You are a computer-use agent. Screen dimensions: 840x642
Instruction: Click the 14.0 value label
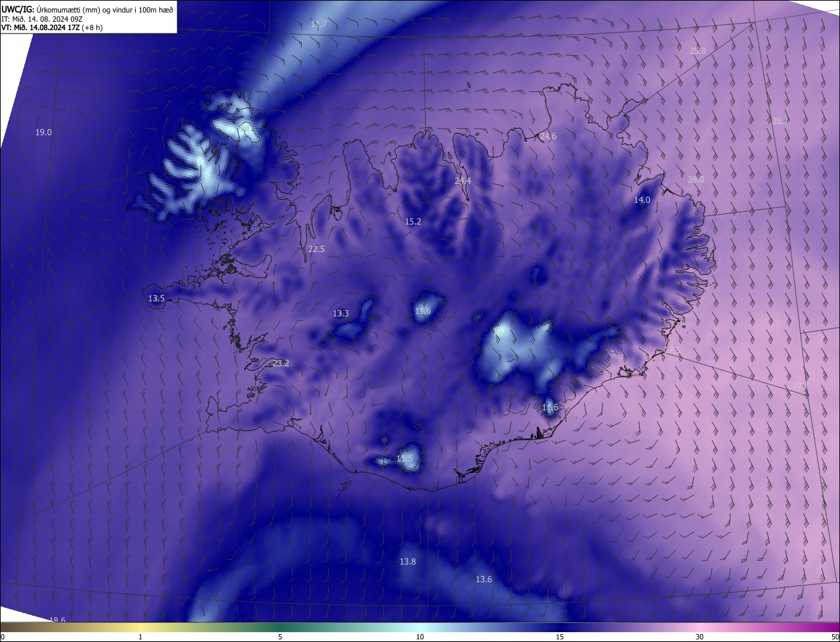coord(642,200)
